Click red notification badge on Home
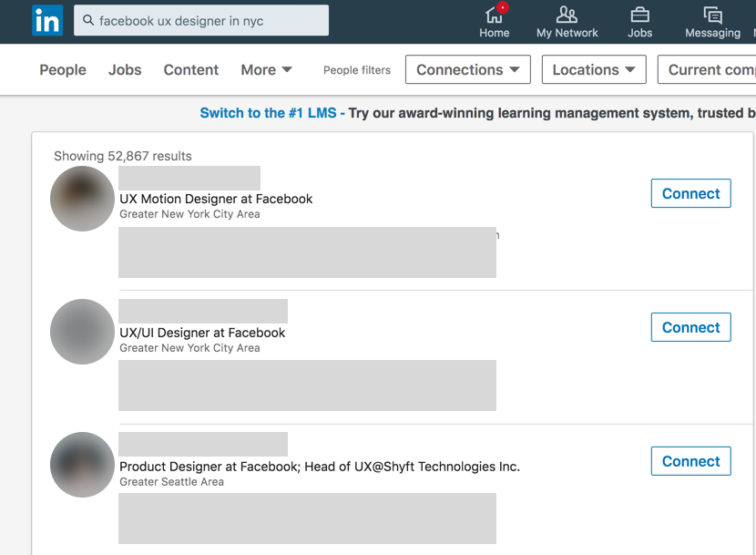The height and width of the screenshot is (555, 756). point(503,7)
